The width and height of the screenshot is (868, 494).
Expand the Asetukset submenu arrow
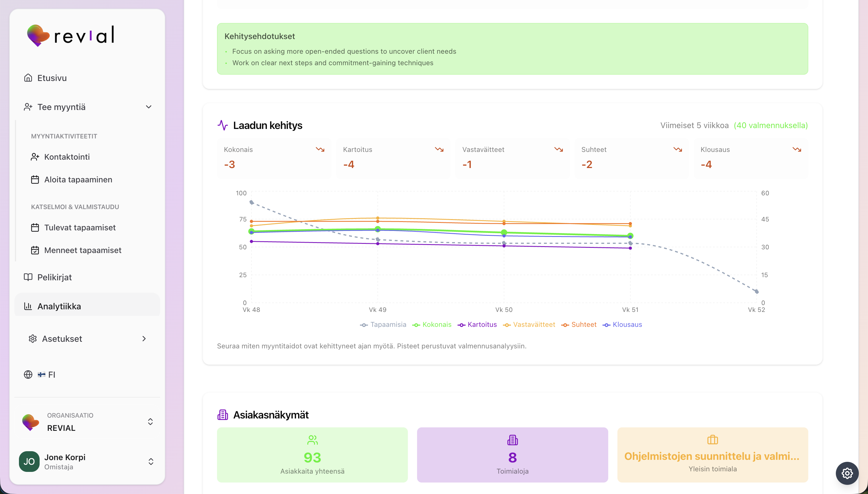[144, 339]
